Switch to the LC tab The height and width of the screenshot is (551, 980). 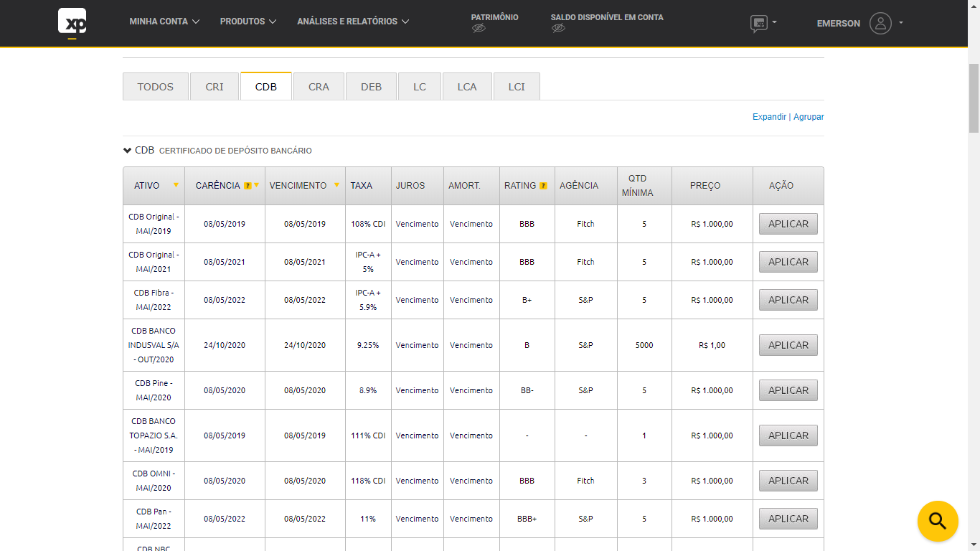pos(420,87)
